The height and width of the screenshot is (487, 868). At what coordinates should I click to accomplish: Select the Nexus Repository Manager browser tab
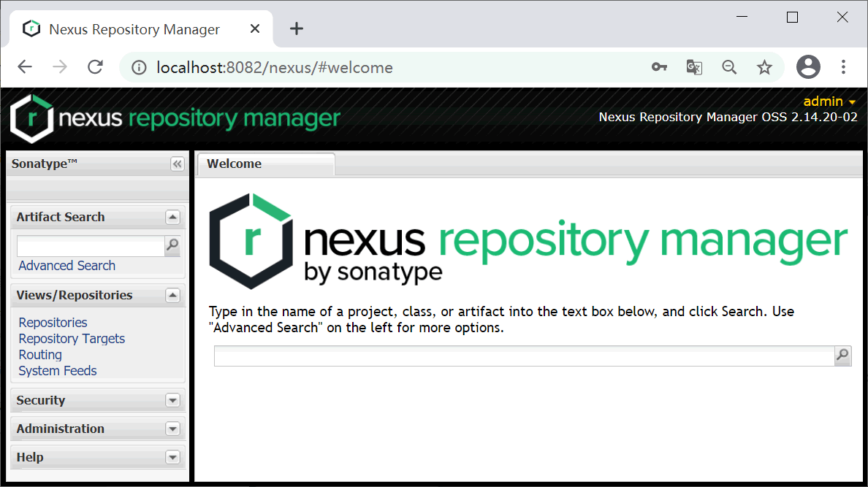134,28
